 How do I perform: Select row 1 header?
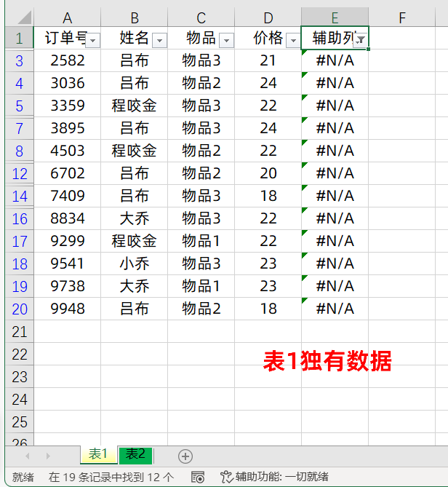19,38
